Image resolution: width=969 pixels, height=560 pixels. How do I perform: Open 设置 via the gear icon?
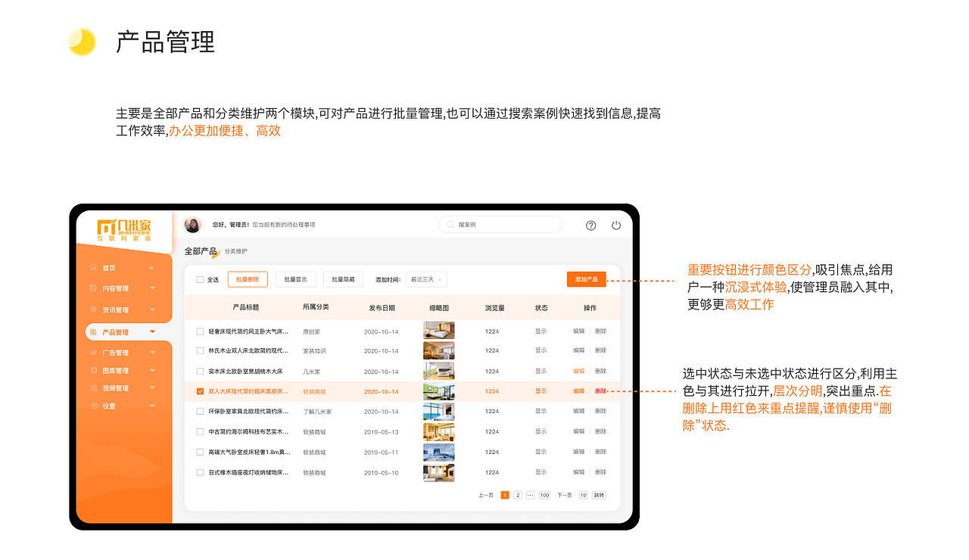click(92, 406)
